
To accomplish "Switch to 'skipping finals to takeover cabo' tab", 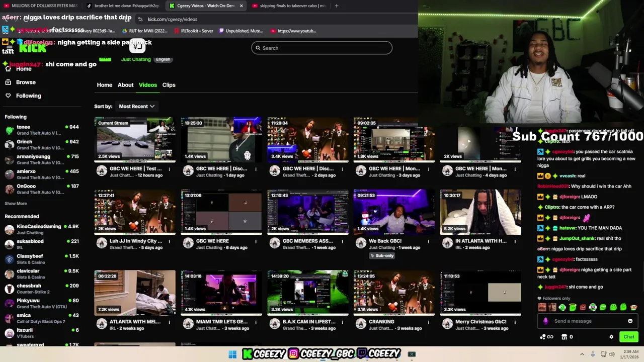I will pos(289,6).
